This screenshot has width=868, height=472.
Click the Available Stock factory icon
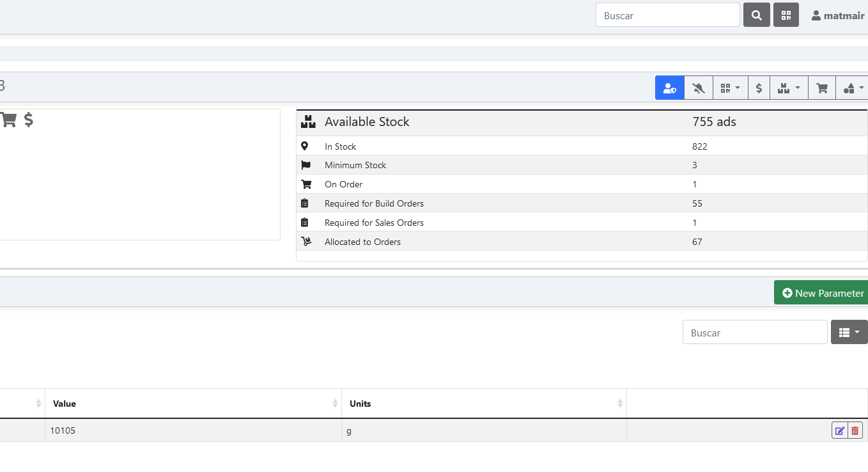[x=309, y=122]
